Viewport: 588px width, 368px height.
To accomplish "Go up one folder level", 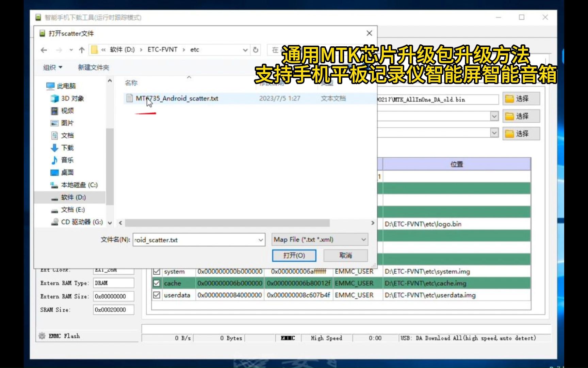I will pos(82,50).
